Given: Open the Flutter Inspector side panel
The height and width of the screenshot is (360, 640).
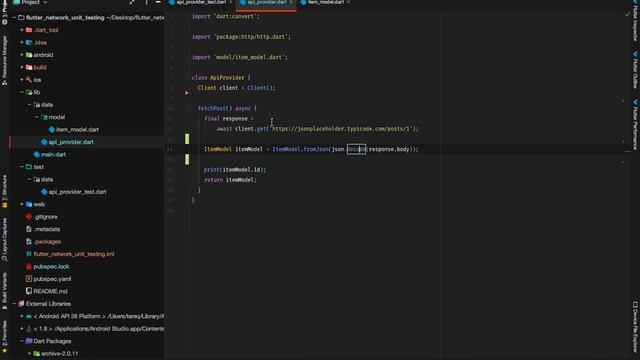Looking at the screenshot, I should [636, 20].
